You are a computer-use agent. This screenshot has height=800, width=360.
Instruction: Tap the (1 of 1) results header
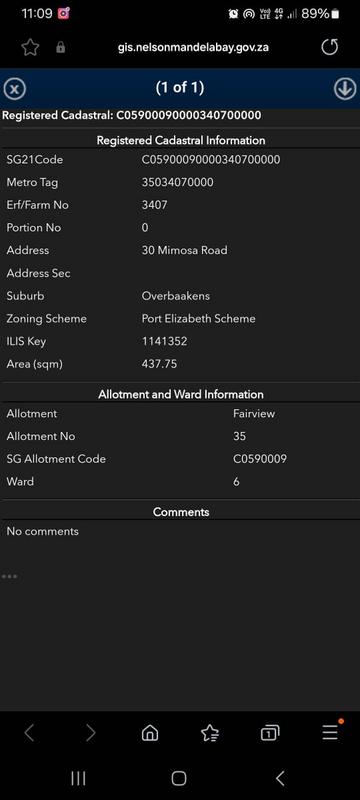click(x=179, y=88)
